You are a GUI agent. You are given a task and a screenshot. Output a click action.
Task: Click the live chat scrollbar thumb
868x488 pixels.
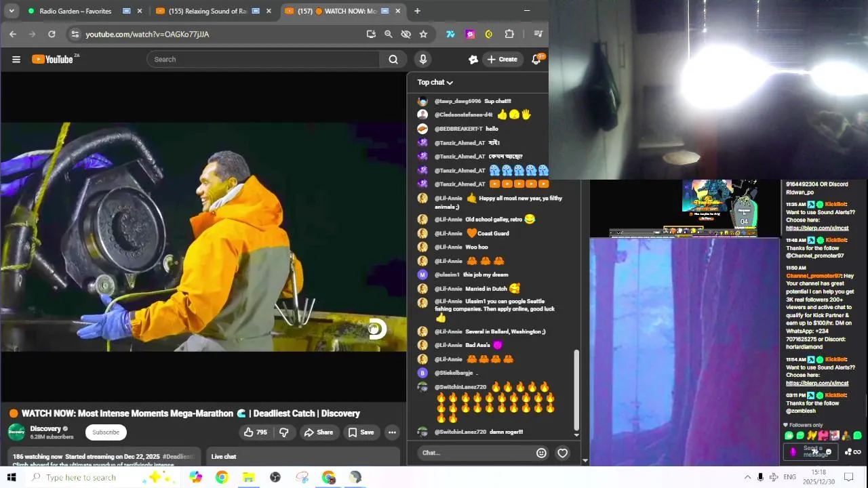(577, 390)
